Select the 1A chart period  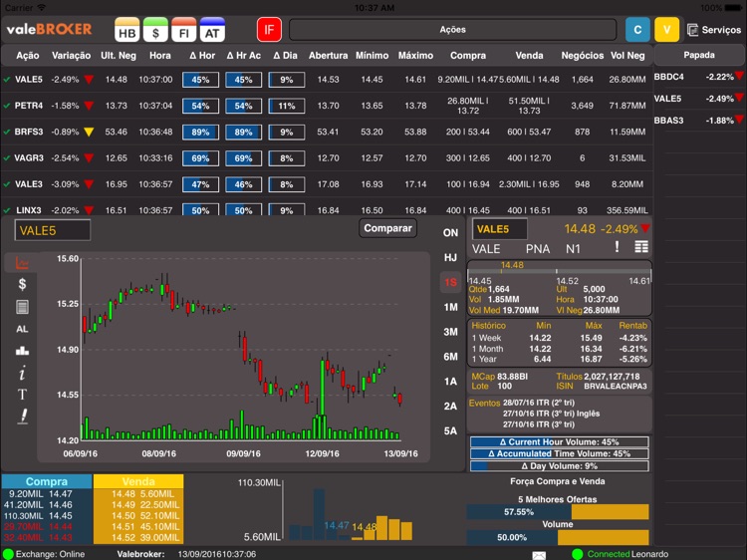(450, 382)
